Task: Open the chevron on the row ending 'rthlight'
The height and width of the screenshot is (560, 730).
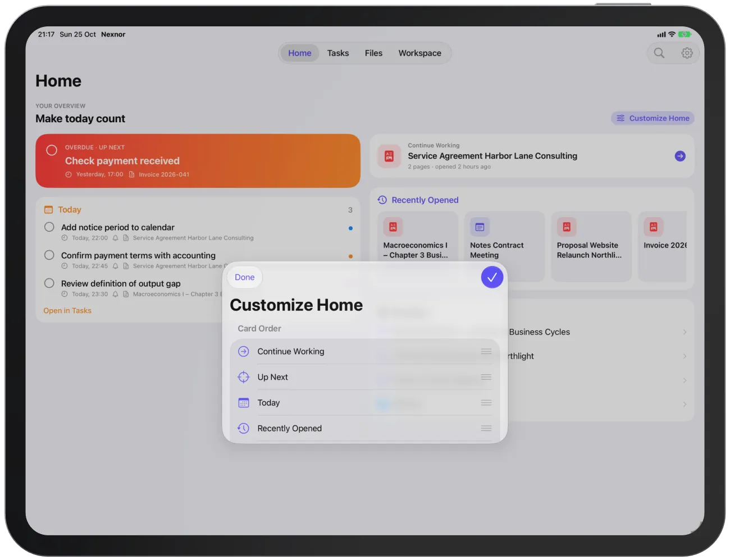Action: pos(685,356)
